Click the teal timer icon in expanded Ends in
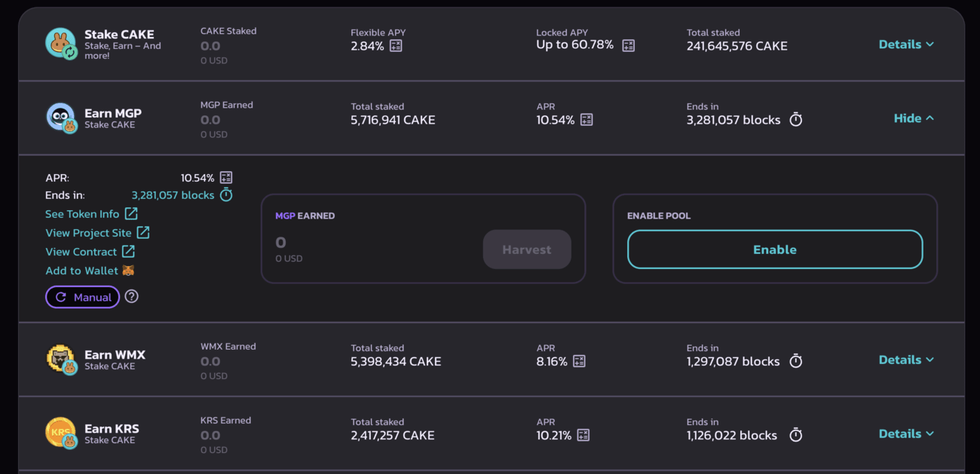 226,195
